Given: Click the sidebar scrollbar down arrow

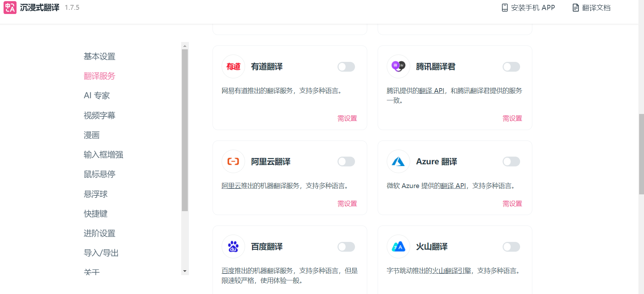Looking at the screenshot, I should 185,271.
